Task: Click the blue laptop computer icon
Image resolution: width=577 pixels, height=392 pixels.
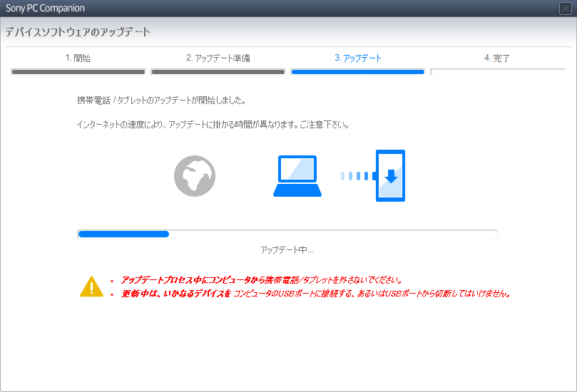Action: pyautogui.click(x=297, y=176)
